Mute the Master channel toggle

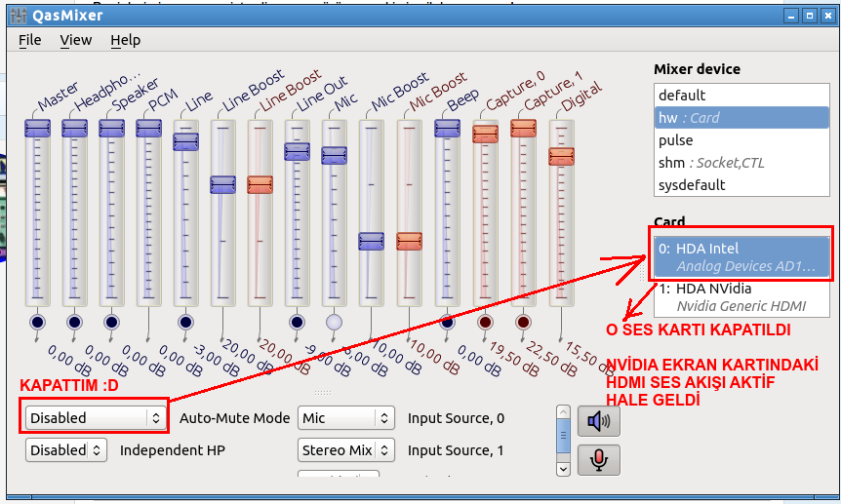[37, 323]
